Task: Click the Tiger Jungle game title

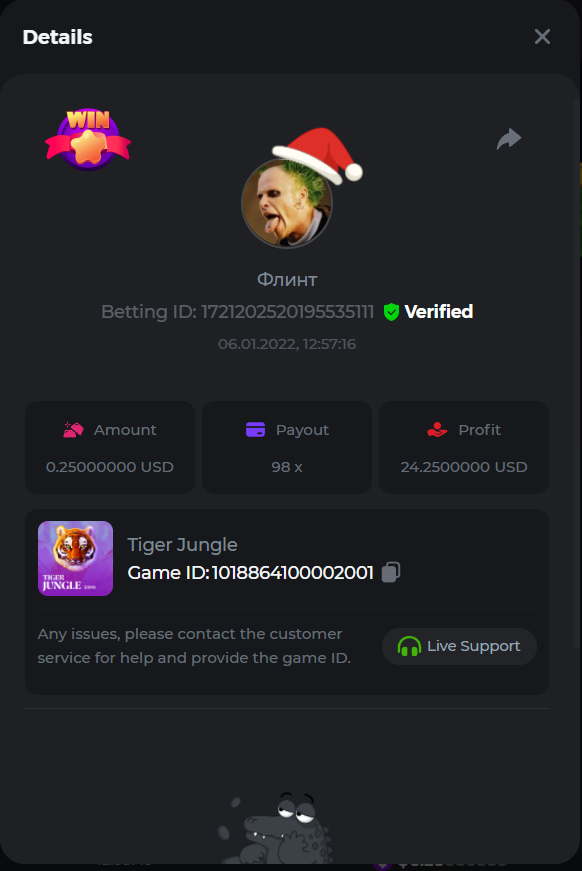Action: (x=182, y=545)
